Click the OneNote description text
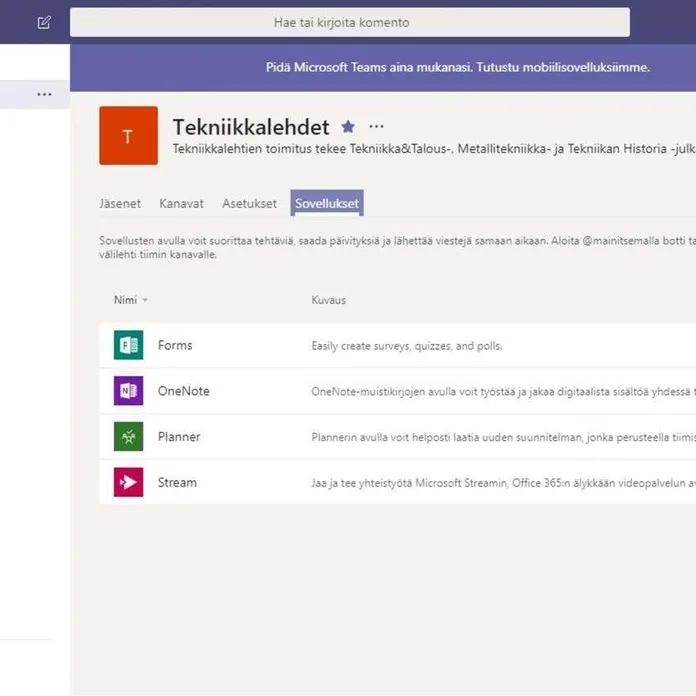This screenshot has width=696, height=696. [502, 391]
